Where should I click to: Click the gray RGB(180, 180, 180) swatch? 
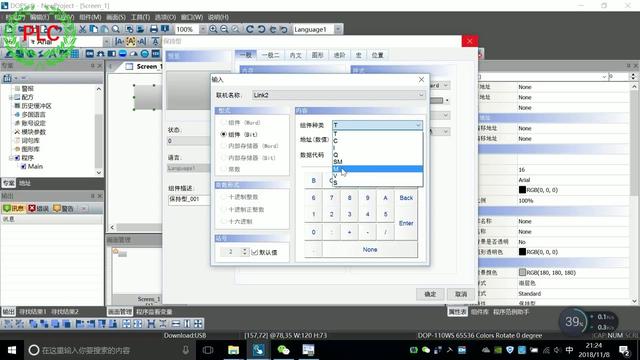(x=522, y=272)
